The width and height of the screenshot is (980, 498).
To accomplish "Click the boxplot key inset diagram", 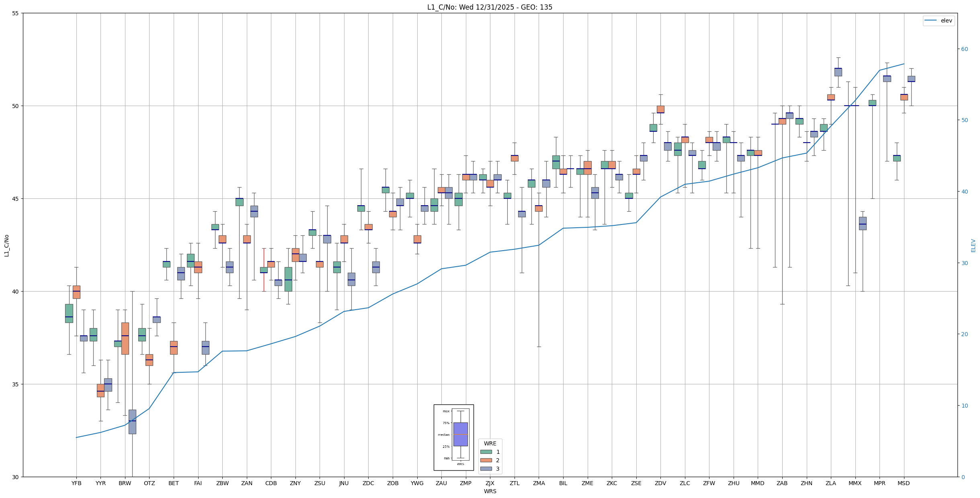I will click(x=453, y=437).
